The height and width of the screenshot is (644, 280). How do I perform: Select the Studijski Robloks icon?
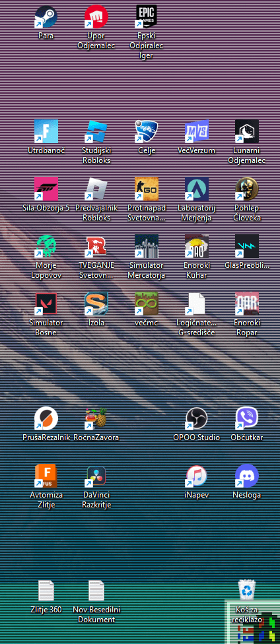96,131
